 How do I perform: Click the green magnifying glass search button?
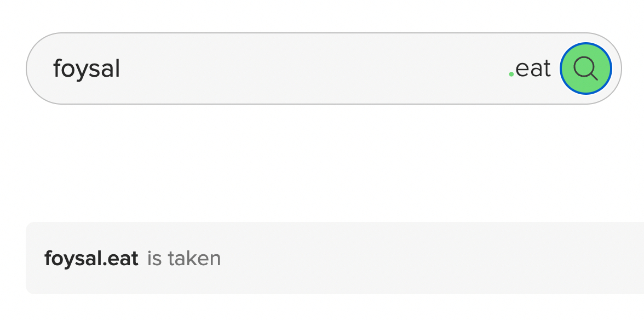(585, 68)
